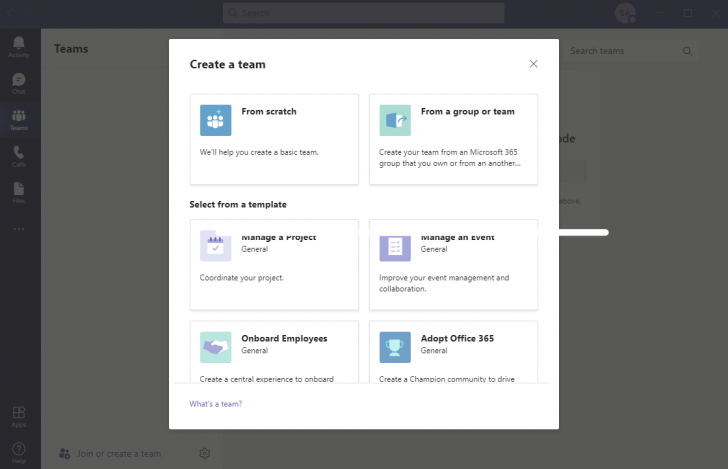The height and width of the screenshot is (469, 728).
Task: Click the manage teams gear icon
Action: pyautogui.click(x=205, y=453)
